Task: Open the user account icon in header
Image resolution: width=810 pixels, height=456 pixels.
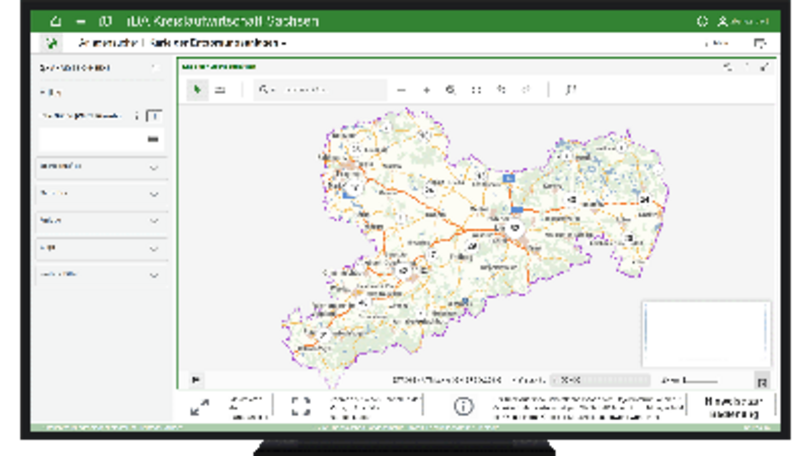Action: pyautogui.click(x=723, y=20)
